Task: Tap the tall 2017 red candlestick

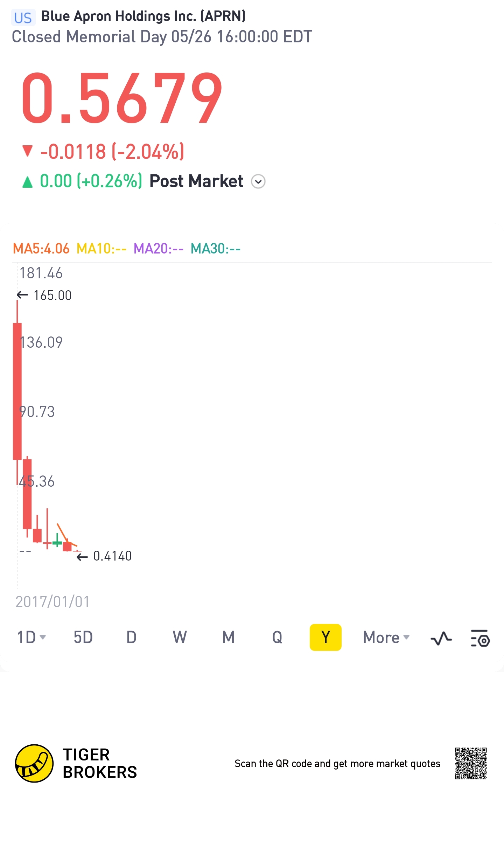Action: pyautogui.click(x=17, y=390)
